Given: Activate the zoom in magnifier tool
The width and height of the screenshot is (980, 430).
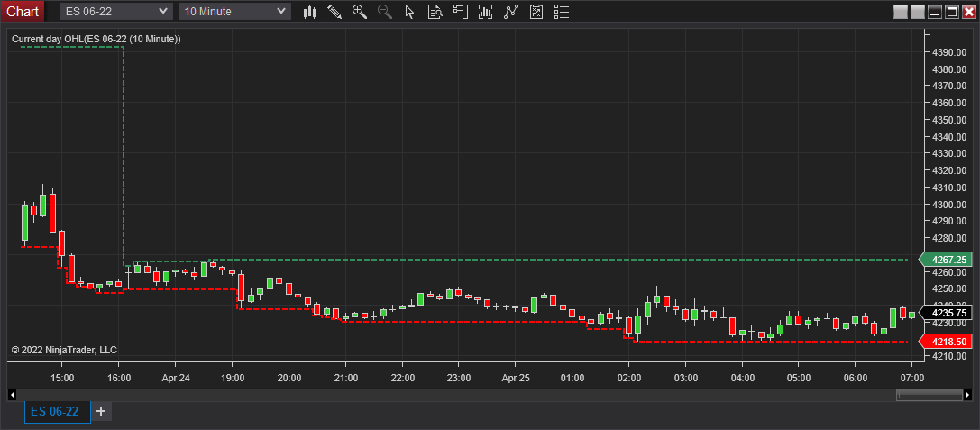Looking at the screenshot, I should (x=360, y=11).
